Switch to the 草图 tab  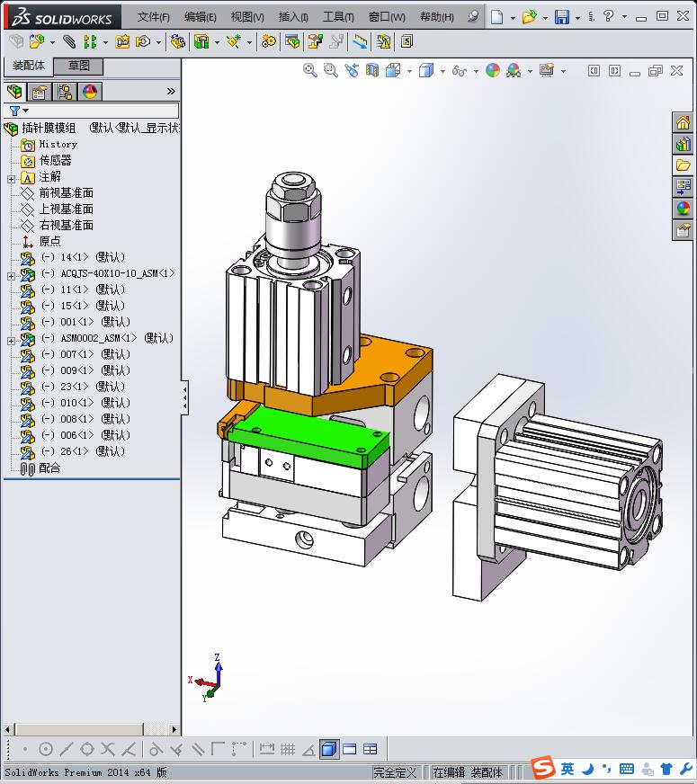point(78,66)
